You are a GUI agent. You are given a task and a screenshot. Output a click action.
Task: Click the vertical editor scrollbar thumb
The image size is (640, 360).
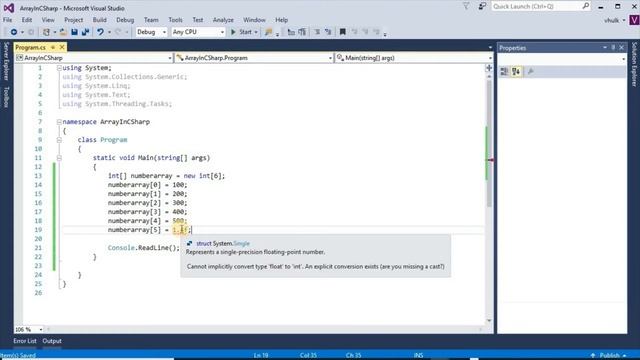(x=489, y=143)
